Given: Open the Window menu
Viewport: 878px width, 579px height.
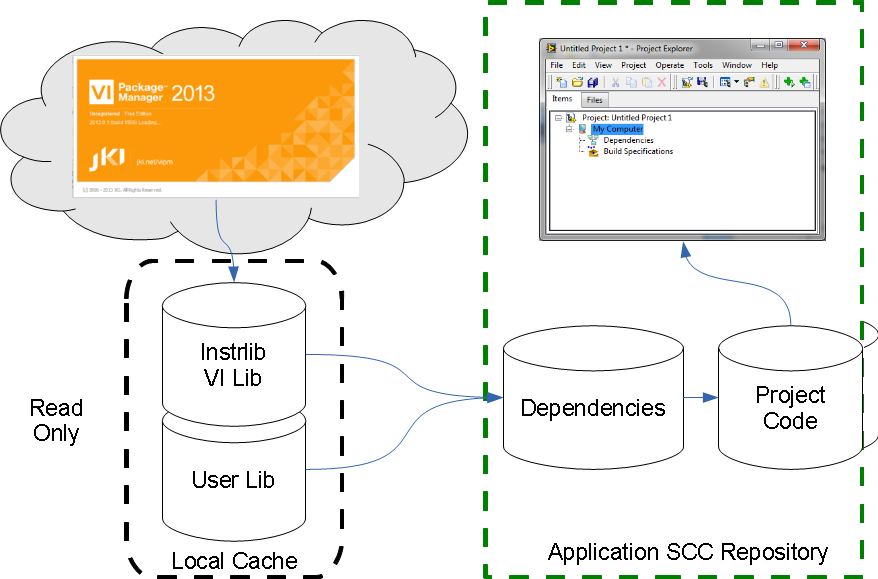Looking at the screenshot, I should tap(736, 65).
